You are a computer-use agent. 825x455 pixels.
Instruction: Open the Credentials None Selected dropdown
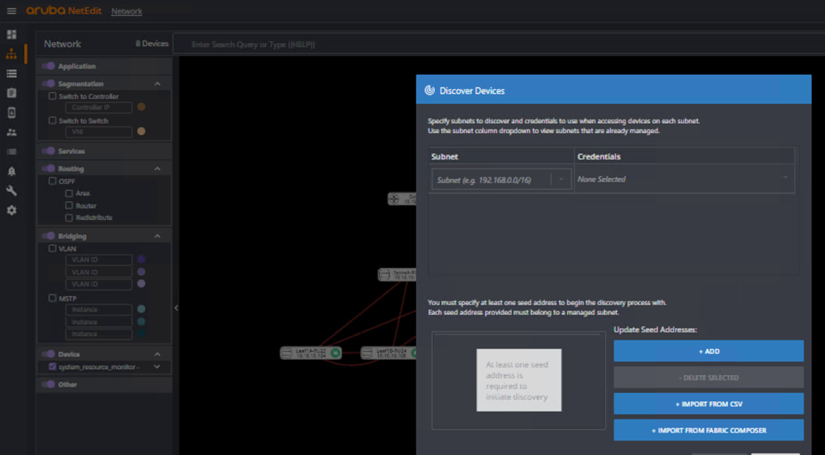(684, 179)
